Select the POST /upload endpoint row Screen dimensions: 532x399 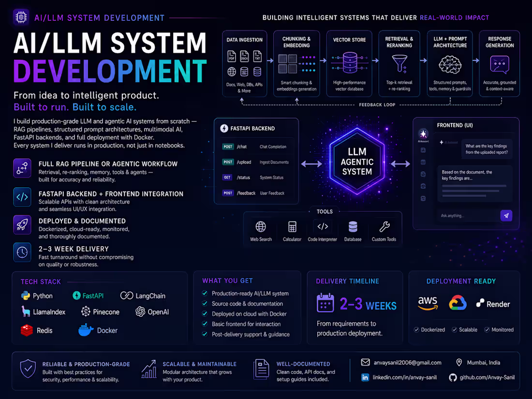[x=256, y=162]
